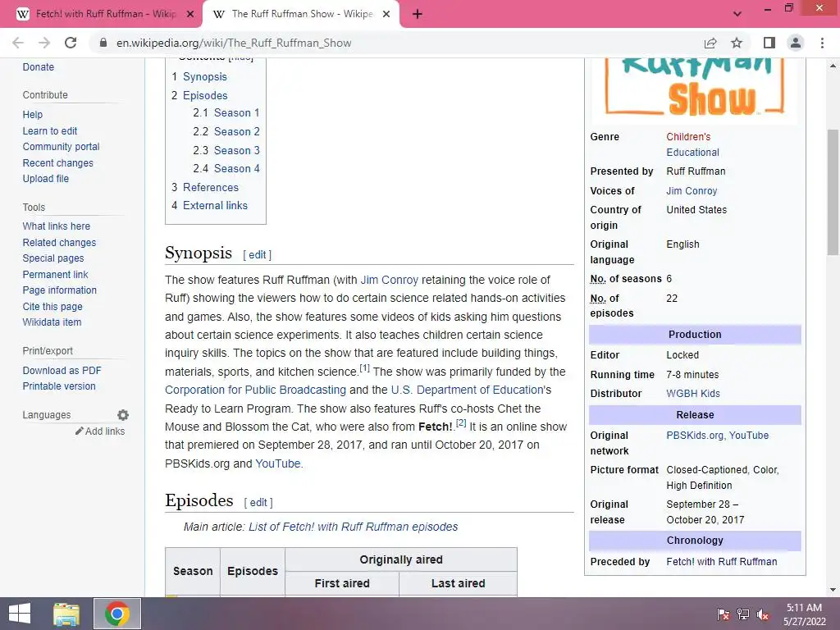Open the Children's genre link in infobox
The height and width of the screenshot is (630, 840).
(688, 137)
